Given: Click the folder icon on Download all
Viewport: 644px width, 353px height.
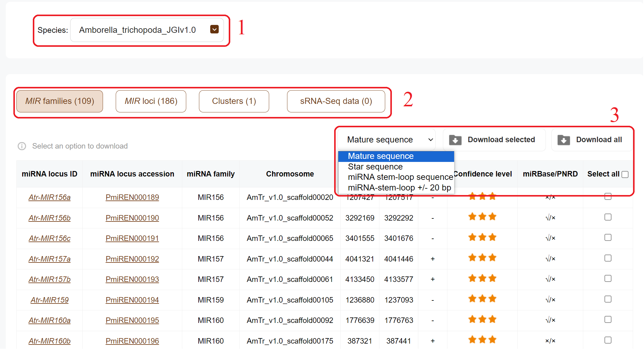Looking at the screenshot, I should 563,140.
